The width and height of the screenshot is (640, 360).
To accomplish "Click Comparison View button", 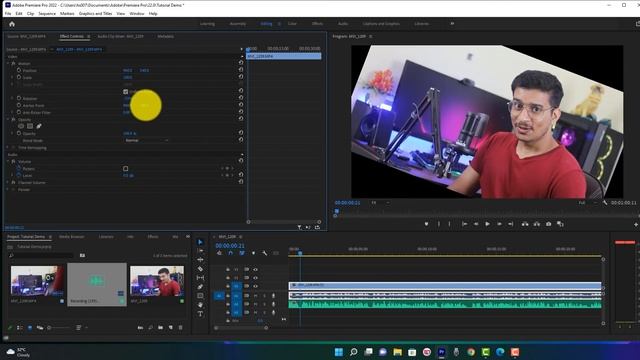I will coord(560,224).
